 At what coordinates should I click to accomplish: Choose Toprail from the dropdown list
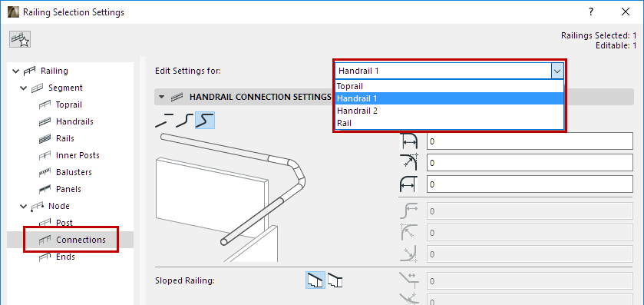click(449, 86)
